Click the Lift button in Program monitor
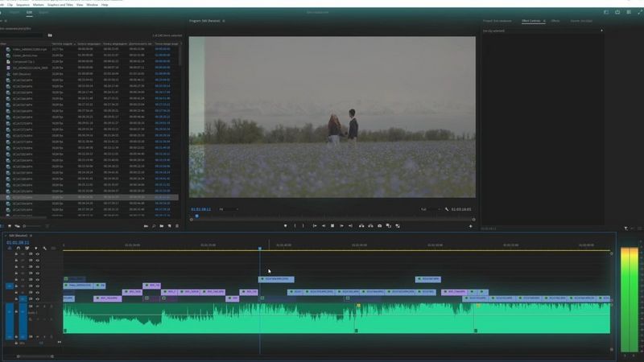 (361, 226)
